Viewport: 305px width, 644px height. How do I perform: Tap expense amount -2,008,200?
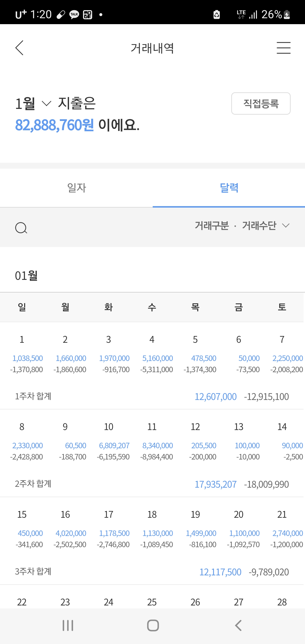coord(287,369)
